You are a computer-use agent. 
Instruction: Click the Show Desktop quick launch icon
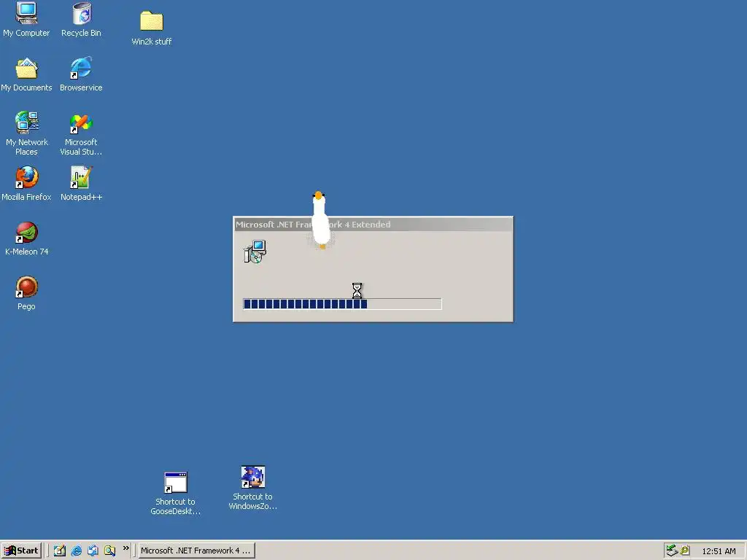pos(60,551)
